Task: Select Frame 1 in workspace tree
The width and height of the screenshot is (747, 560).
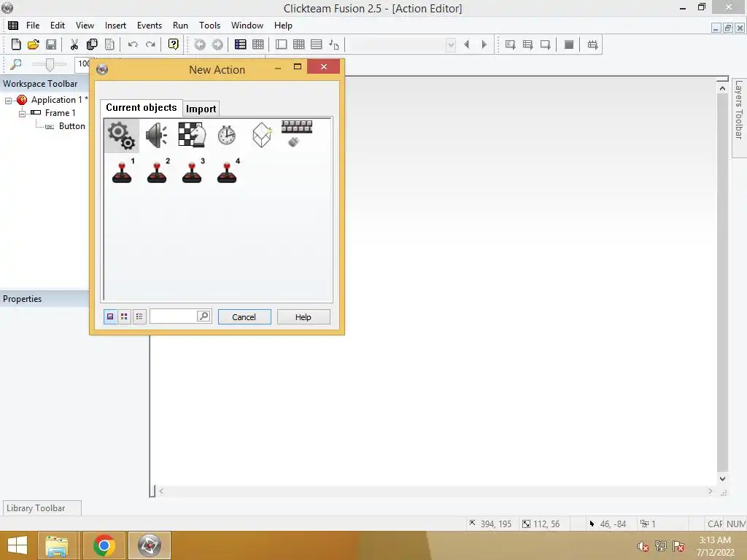Action: (x=60, y=113)
